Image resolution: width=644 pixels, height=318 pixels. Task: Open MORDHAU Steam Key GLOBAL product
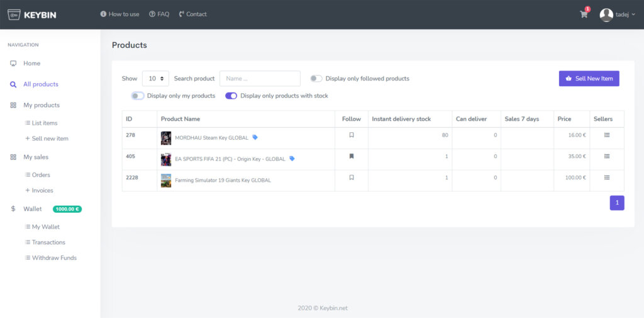(x=211, y=138)
